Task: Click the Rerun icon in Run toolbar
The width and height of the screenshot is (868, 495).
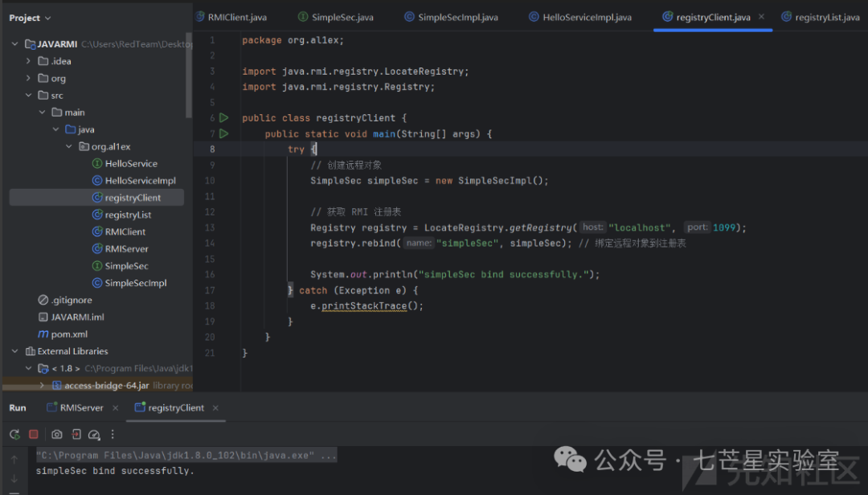Action: coord(15,435)
